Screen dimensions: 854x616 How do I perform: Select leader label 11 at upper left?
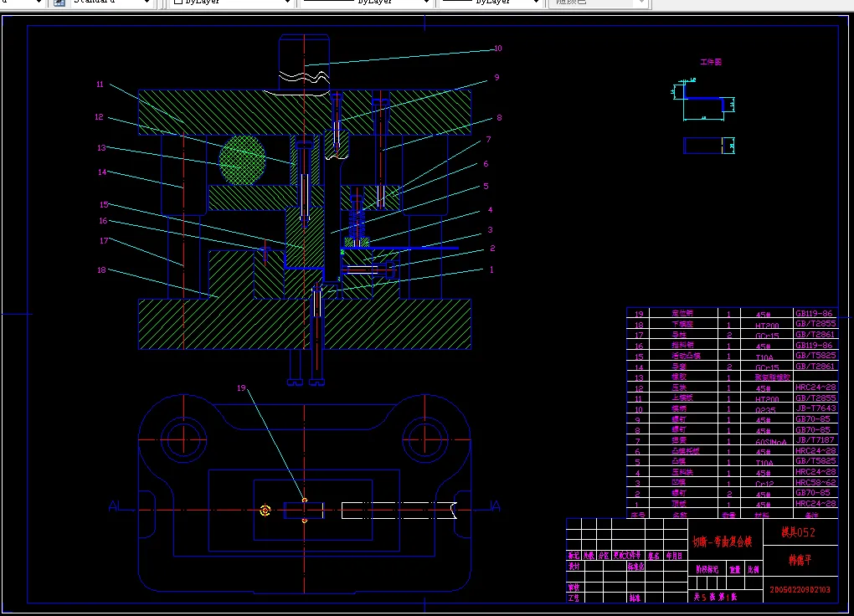[100, 85]
